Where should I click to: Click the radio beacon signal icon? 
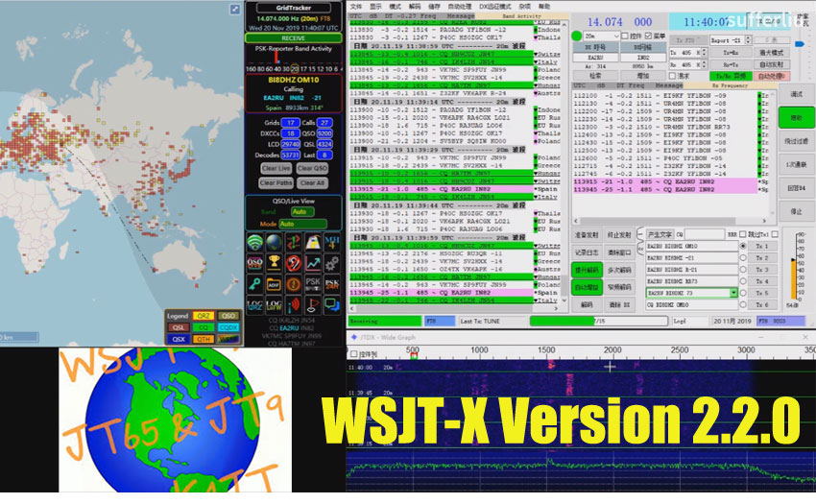[x=294, y=304]
